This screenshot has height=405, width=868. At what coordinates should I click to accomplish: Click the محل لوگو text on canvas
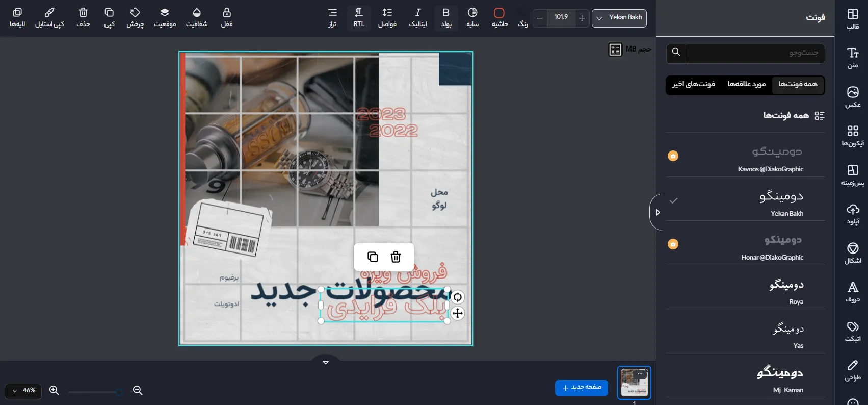(x=439, y=199)
